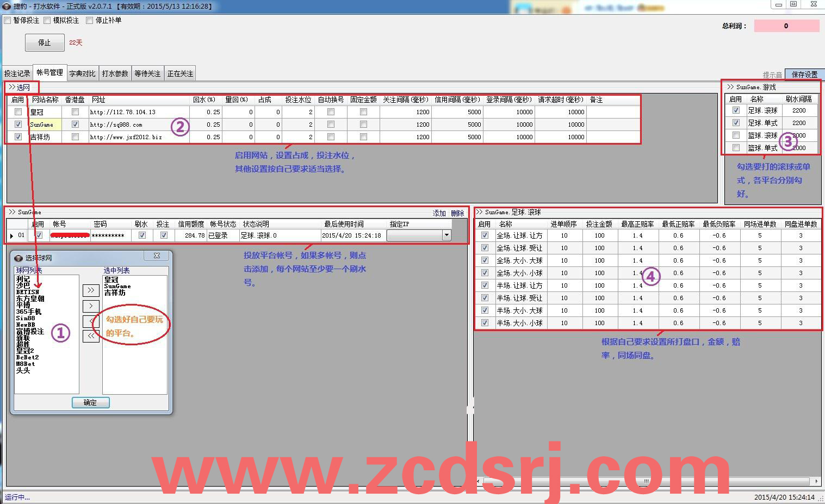Toggle the 模拟投注 checkbox

[x=47, y=20]
